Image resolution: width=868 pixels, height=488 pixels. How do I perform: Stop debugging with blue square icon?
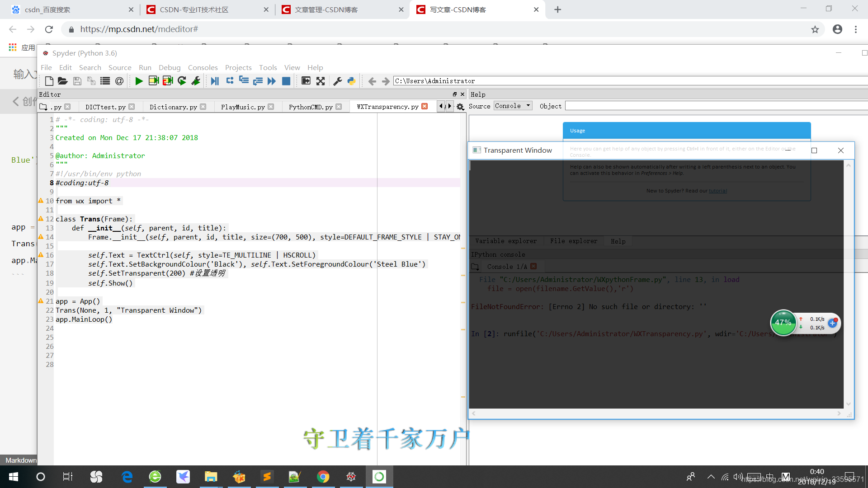pyautogui.click(x=286, y=81)
